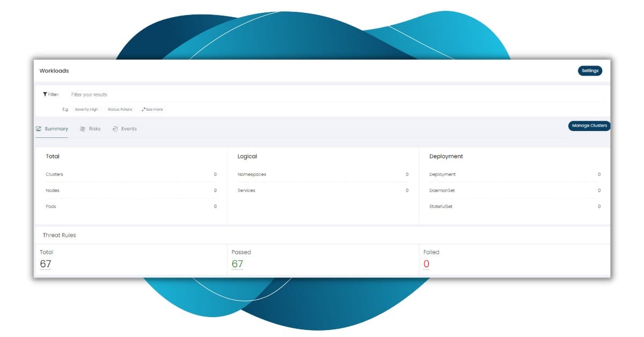Image resolution: width=644 pixels, height=337 pixels.
Task: Open the Settings button
Action: pos(590,71)
